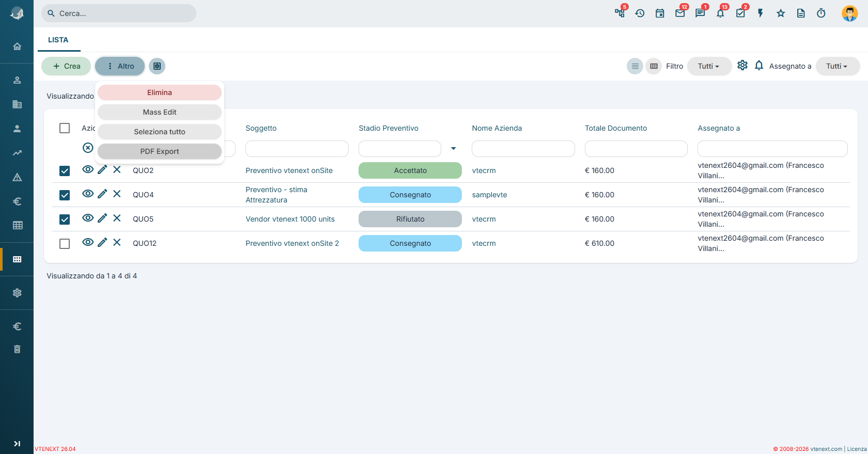Click the Consegnato status badge for QUO12
The width and height of the screenshot is (868, 454).
(x=410, y=243)
